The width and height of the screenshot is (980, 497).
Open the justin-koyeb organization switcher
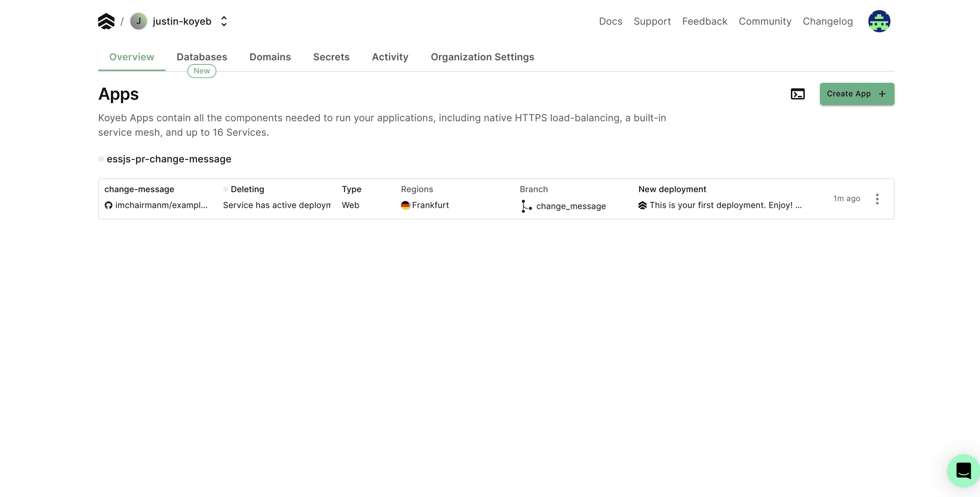point(224,21)
